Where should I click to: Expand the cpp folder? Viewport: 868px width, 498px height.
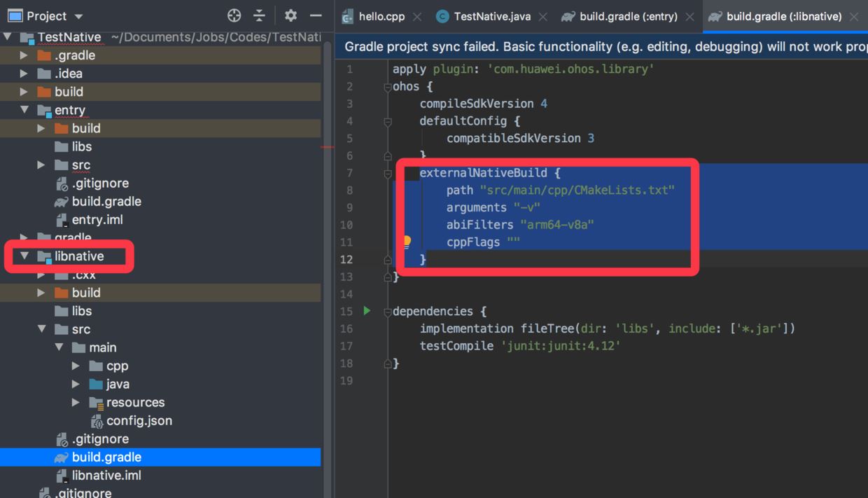(x=76, y=366)
